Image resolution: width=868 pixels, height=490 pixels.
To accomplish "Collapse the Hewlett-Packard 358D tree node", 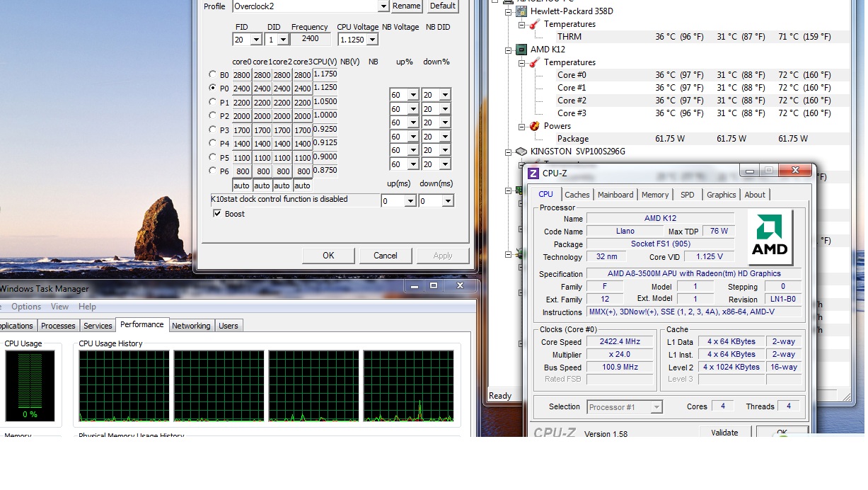I will click(x=508, y=11).
